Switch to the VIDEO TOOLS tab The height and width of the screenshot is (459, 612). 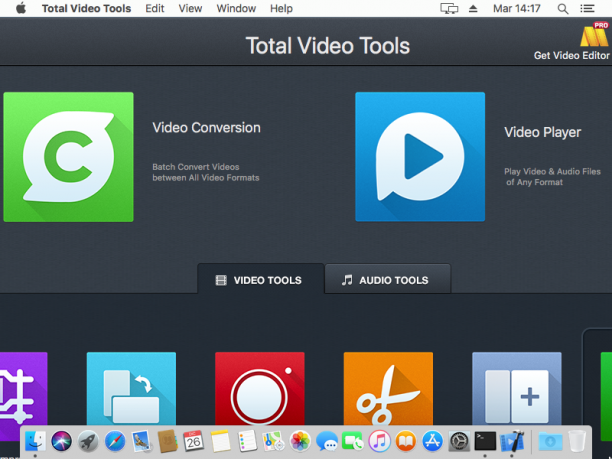[260, 279]
